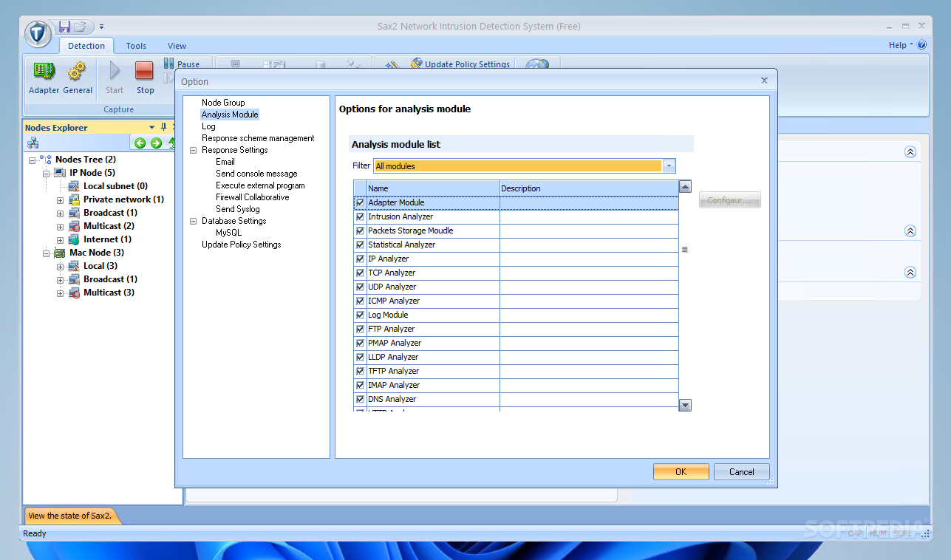Click the Save icon in quick access toolbar
This screenshot has width=951, height=560.
point(64,27)
